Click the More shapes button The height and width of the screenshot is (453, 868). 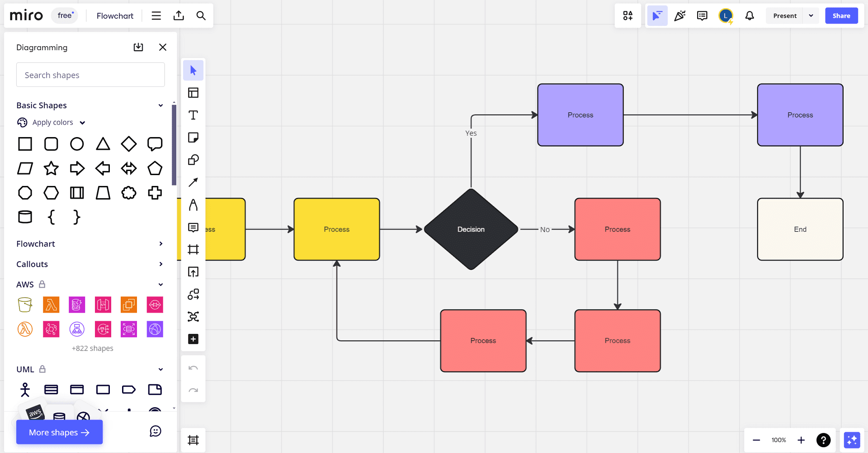point(59,432)
